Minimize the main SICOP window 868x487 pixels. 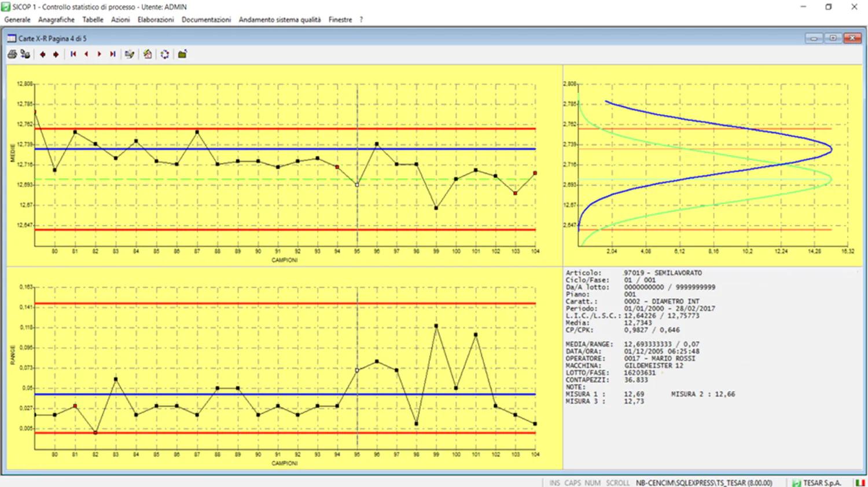[x=803, y=7]
